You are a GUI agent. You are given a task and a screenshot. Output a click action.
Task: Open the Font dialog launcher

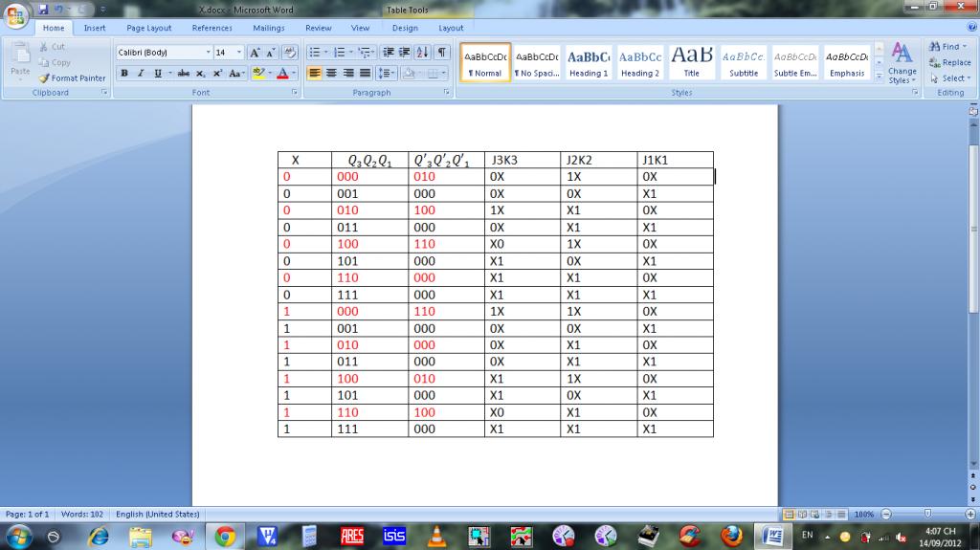(295, 93)
